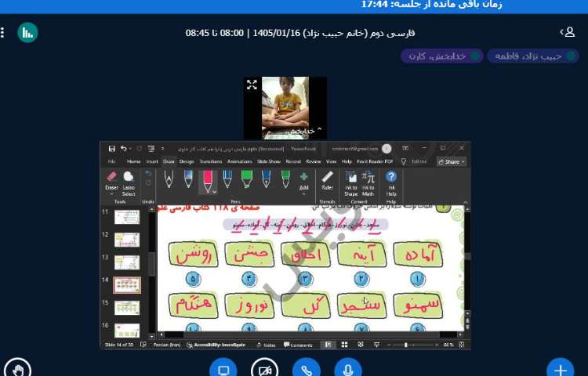This screenshot has width=588, height=376.
Task: Choose the first white pencil pen
Action: tap(169, 179)
